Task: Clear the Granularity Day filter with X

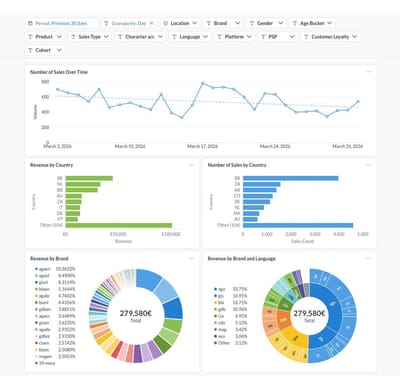Action: coord(151,23)
